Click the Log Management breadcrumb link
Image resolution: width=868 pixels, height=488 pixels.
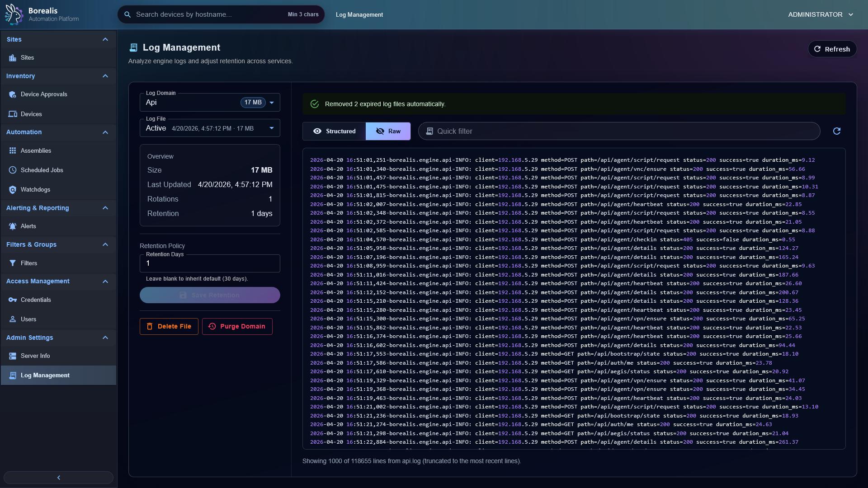pyautogui.click(x=359, y=14)
